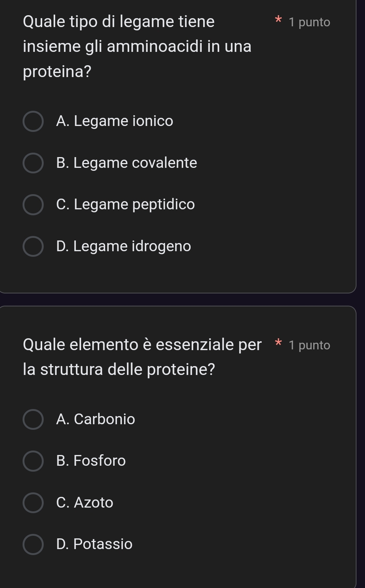Click the "C. Azoto" answer text
This screenshot has width=365, height=588.
(85, 503)
